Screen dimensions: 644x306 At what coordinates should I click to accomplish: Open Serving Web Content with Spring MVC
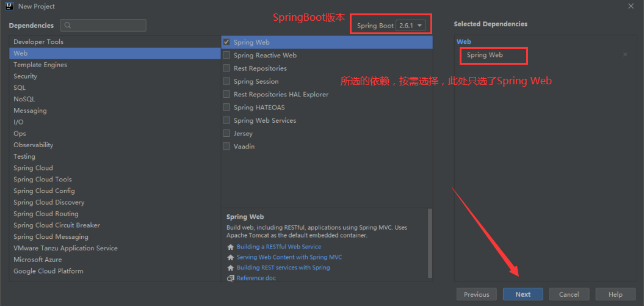289,257
